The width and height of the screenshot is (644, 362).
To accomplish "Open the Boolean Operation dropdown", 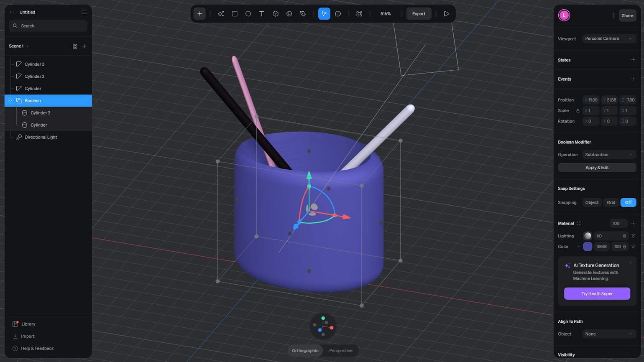I will [x=609, y=155].
